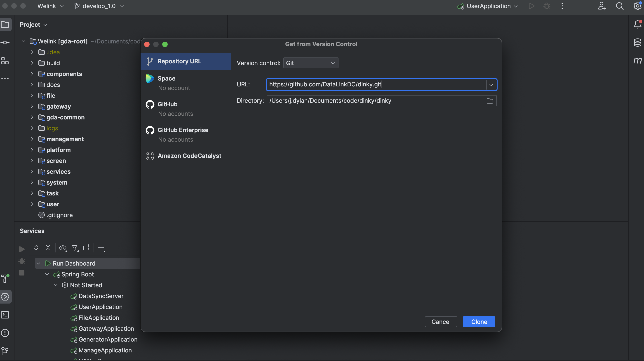Image resolution: width=644 pixels, height=361 pixels.
Task: Open the Version control Git dropdown
Action: click(310, 63)
